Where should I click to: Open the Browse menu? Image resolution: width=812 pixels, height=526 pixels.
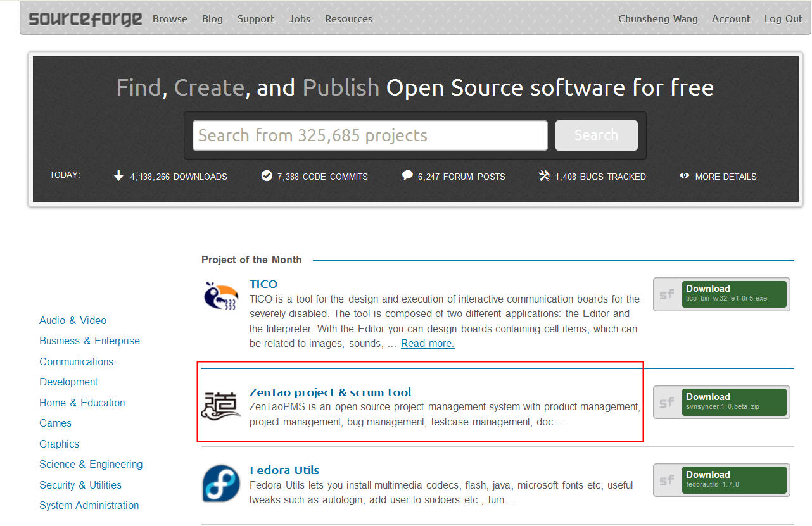[170, 18]
